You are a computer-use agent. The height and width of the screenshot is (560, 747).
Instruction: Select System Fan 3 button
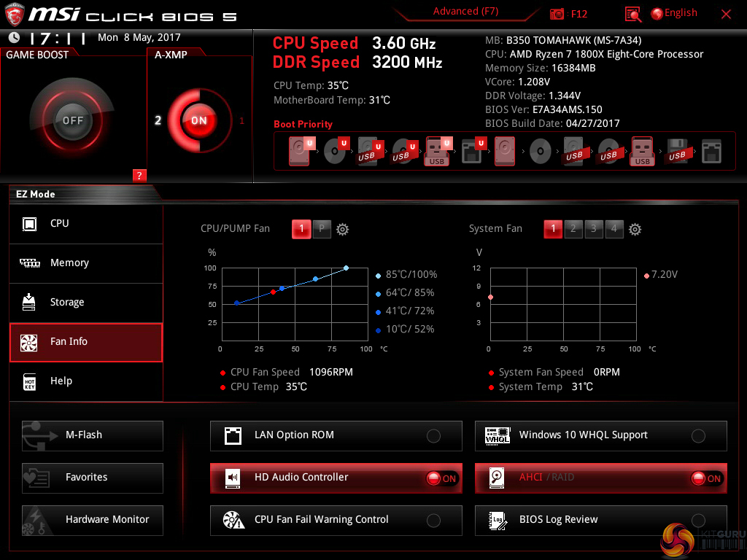(x=594, y=229)
